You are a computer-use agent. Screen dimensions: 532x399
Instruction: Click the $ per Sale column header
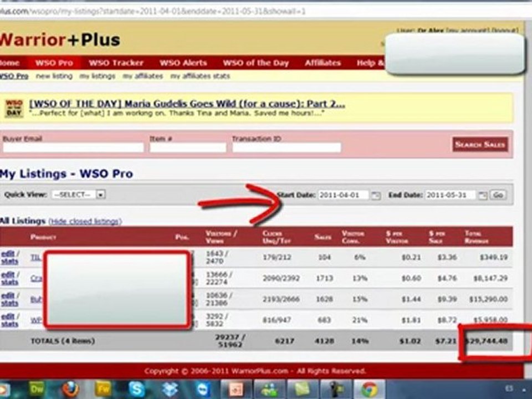click(x=437, y=237)
